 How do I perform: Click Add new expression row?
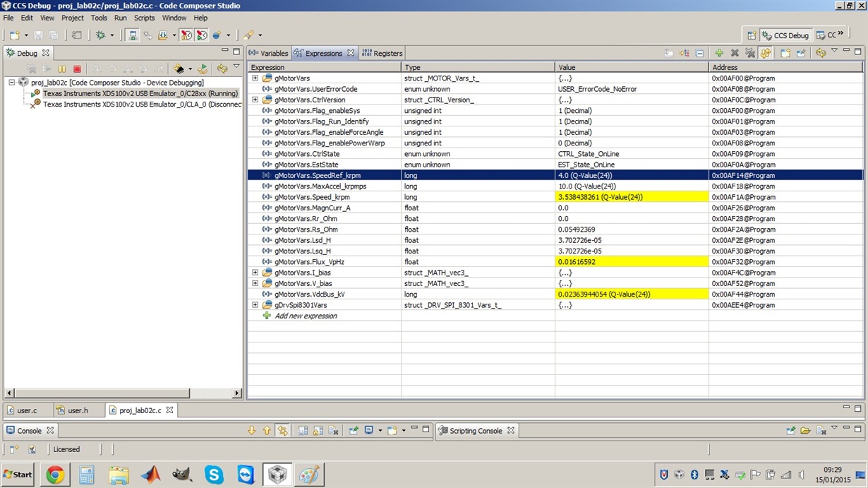coord(305,316)
